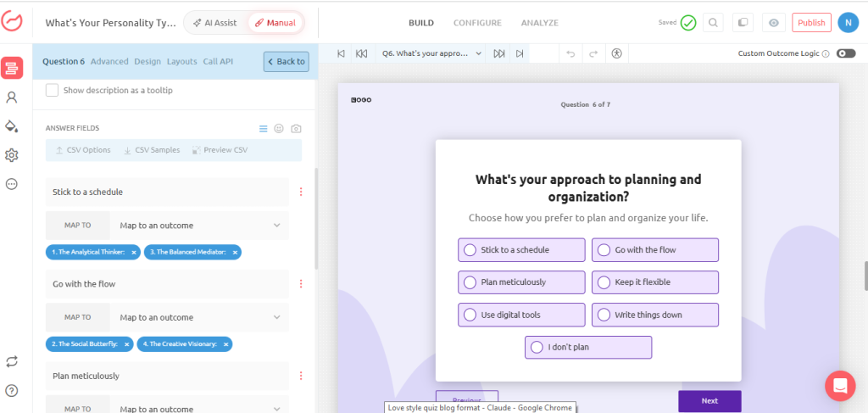Open the user avatar N
868x413 pixels.
pyautogui.click(x=848, y=23)
